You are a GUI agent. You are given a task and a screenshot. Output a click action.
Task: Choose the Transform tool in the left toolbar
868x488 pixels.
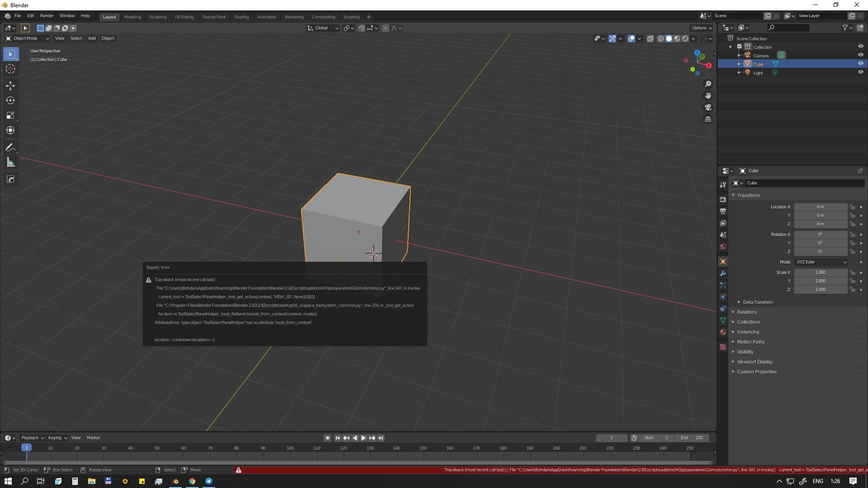point(10,131)
